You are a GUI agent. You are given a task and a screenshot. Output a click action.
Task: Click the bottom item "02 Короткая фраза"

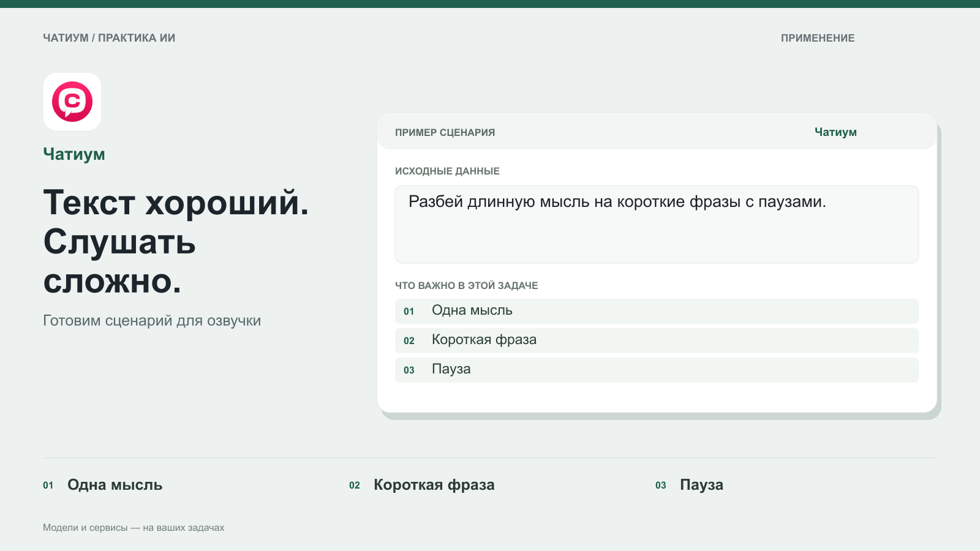tap(422, 485)
